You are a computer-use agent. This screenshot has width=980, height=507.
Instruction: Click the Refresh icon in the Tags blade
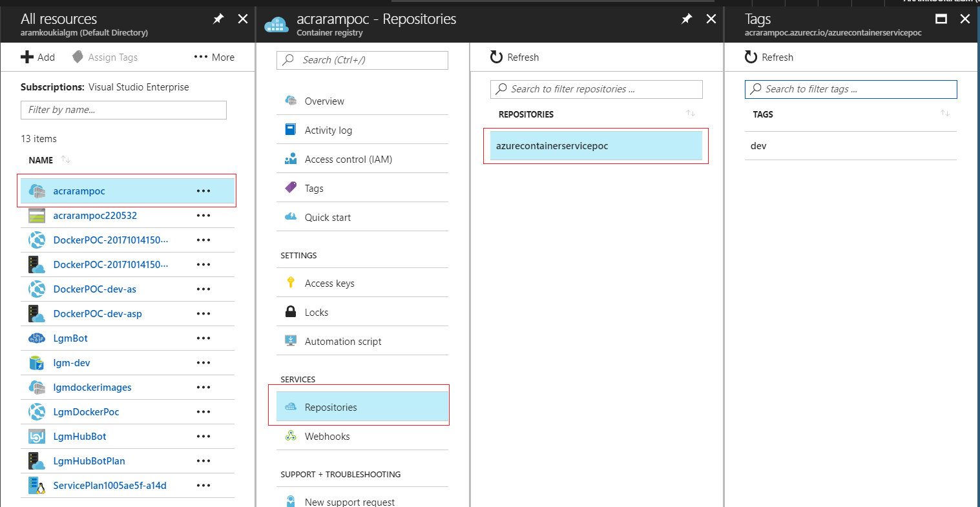click(751, 57)
